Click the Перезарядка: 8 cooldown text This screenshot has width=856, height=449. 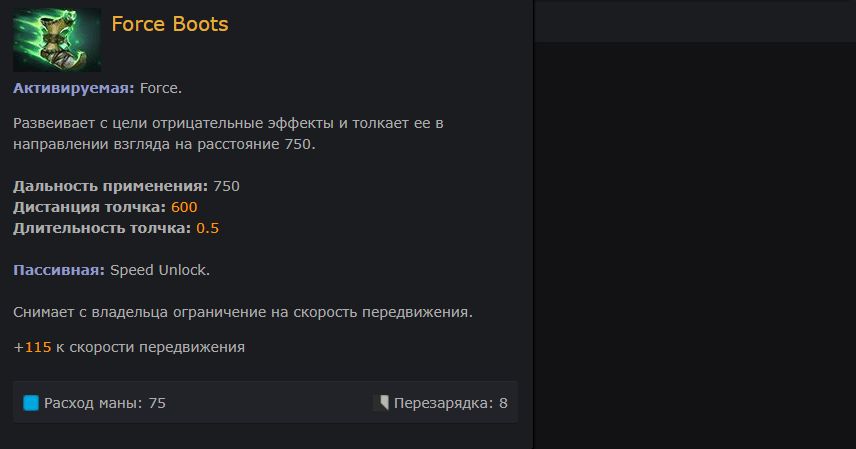[x=450, y=403]
